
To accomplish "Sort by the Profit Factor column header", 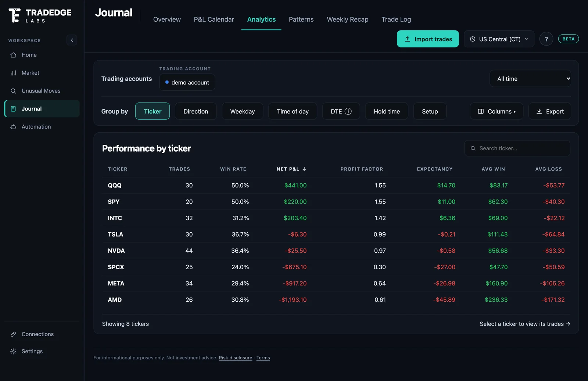I will (362, 169).
